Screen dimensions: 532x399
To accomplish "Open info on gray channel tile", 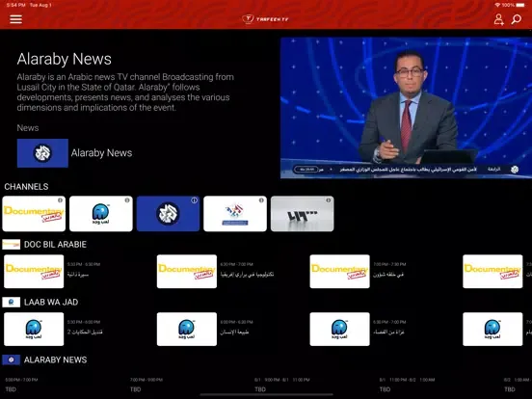I will click(x=329, y=200).
